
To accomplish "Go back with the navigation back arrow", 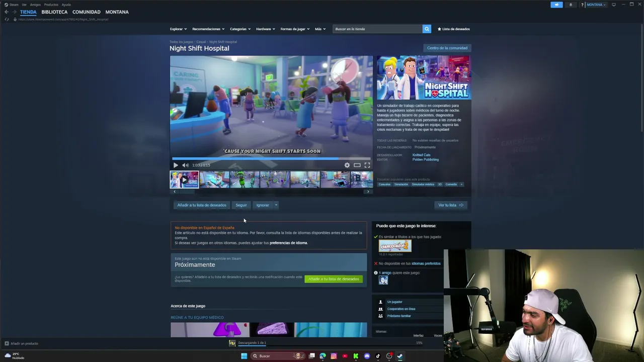I will click(x=6, y=12).
